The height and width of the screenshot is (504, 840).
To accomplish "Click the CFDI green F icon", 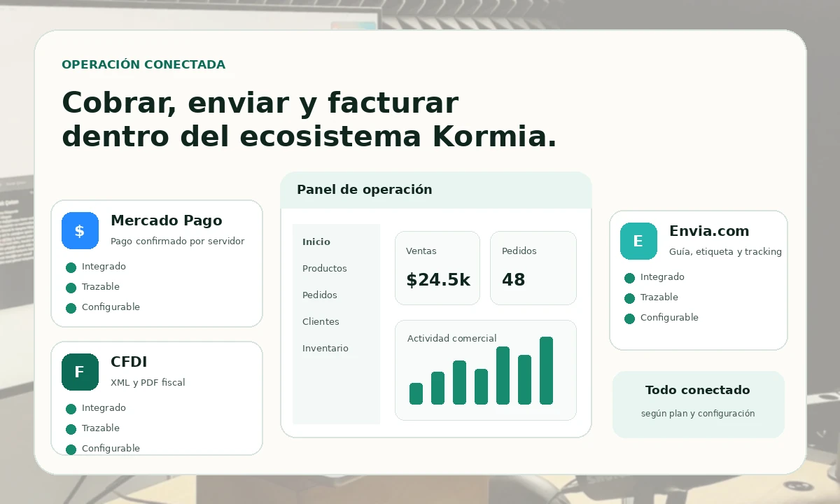I will tap(80, 372).
